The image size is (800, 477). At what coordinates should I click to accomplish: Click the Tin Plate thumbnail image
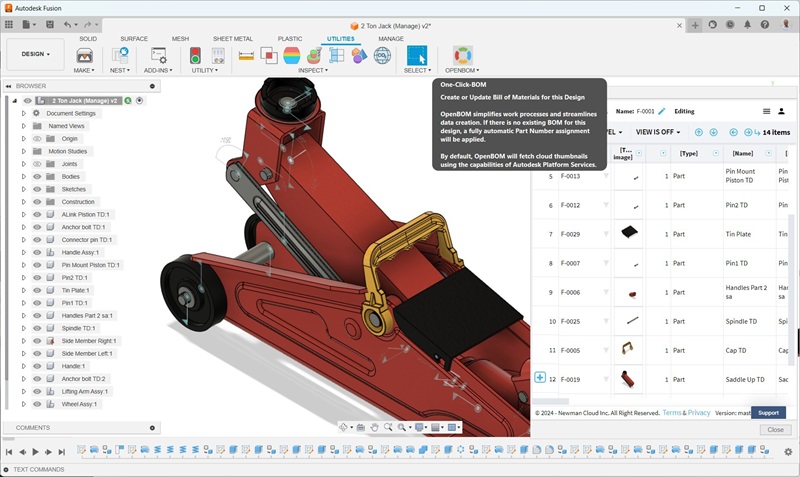click(x=629, y=232)
